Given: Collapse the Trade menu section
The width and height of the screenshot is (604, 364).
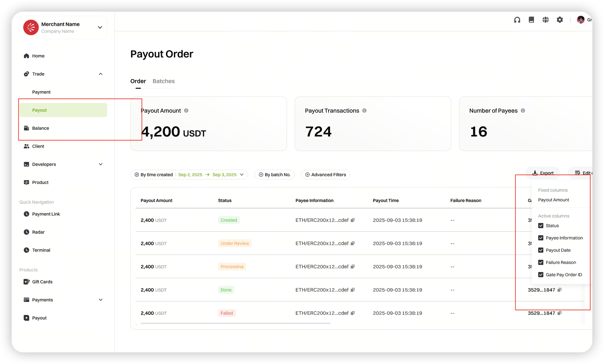Looking at the screenshot, I should [101, 74].
